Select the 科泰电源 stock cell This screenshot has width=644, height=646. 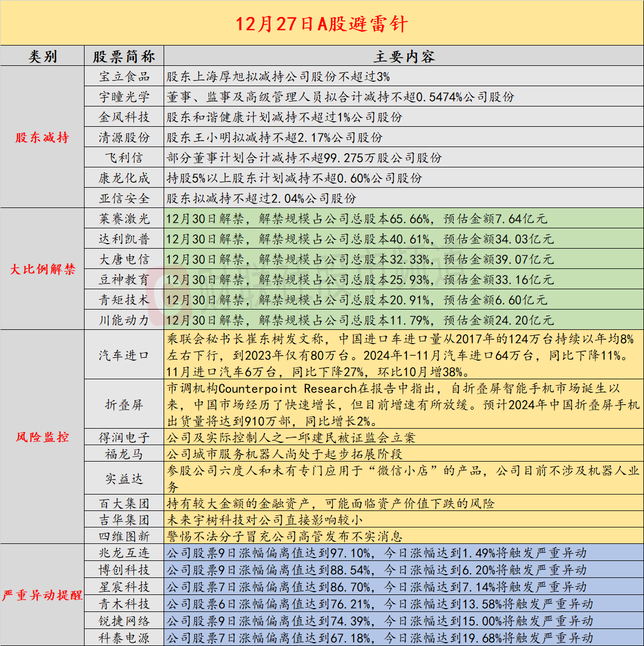coord(124,638)
